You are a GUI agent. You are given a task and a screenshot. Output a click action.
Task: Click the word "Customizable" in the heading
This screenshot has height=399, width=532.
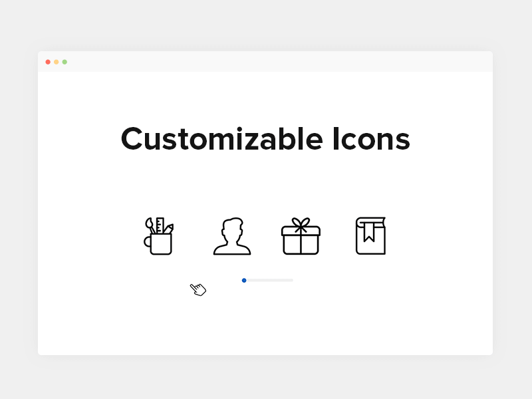pyautogui.click(x=222, y=139)
